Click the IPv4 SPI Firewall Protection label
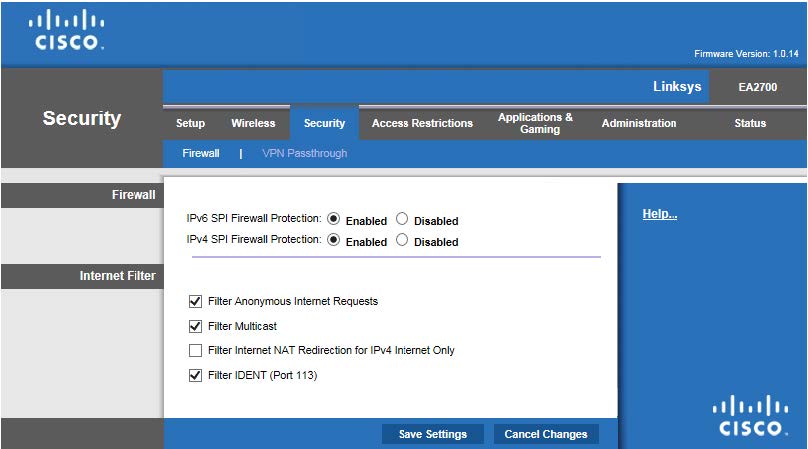 [x=254, y=239]
